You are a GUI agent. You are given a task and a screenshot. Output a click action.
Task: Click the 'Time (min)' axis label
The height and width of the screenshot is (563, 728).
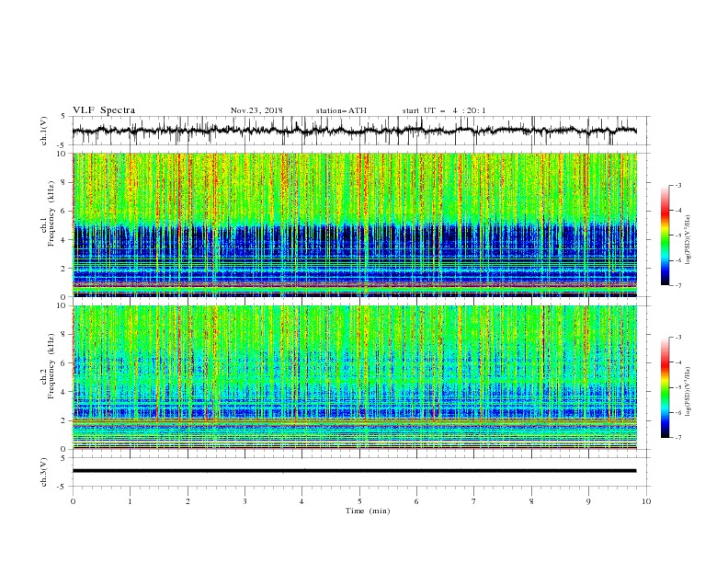coord(368,511)
